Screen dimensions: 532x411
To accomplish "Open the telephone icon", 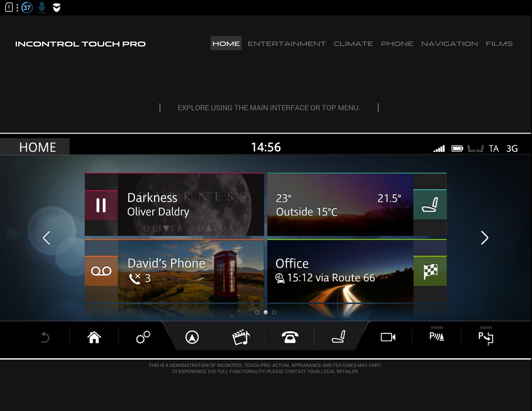I will 290,337.
